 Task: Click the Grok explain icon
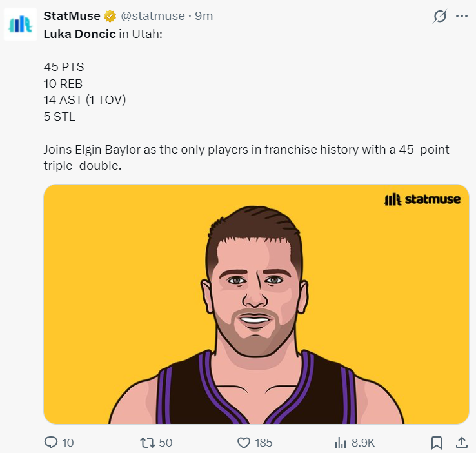(440, 16)
